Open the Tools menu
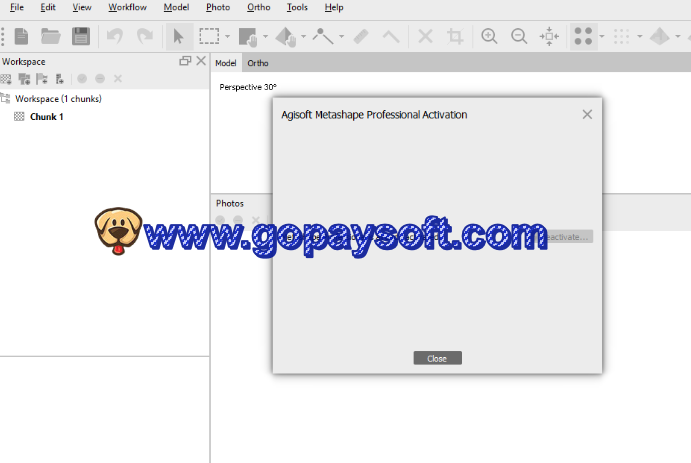Screen dimensions: 691x463 (297, 7)
